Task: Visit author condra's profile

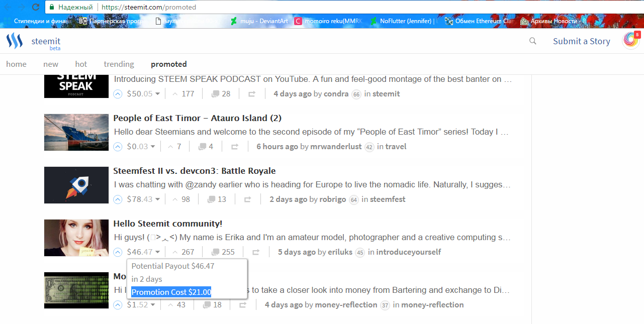Action: click(336, 94)
